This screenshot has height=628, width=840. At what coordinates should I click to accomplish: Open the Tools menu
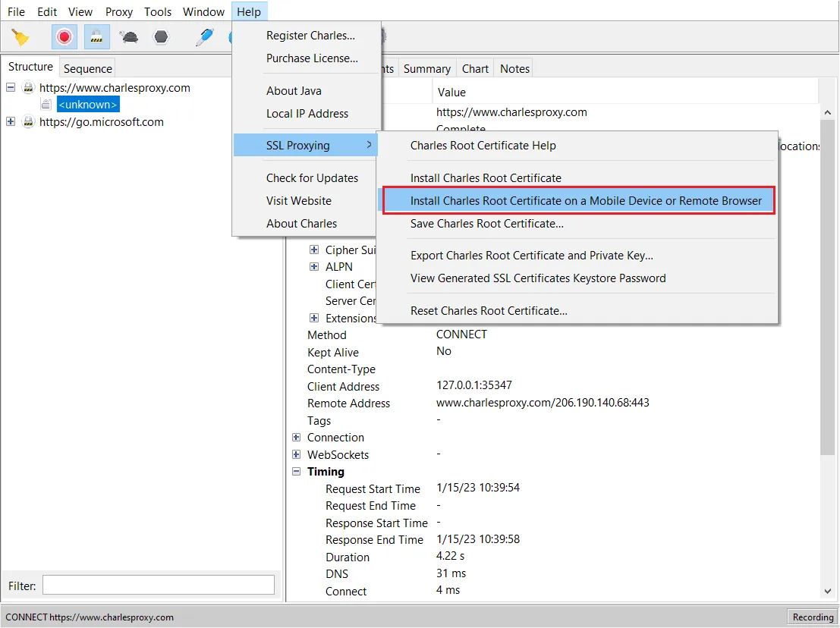[158, 12]
